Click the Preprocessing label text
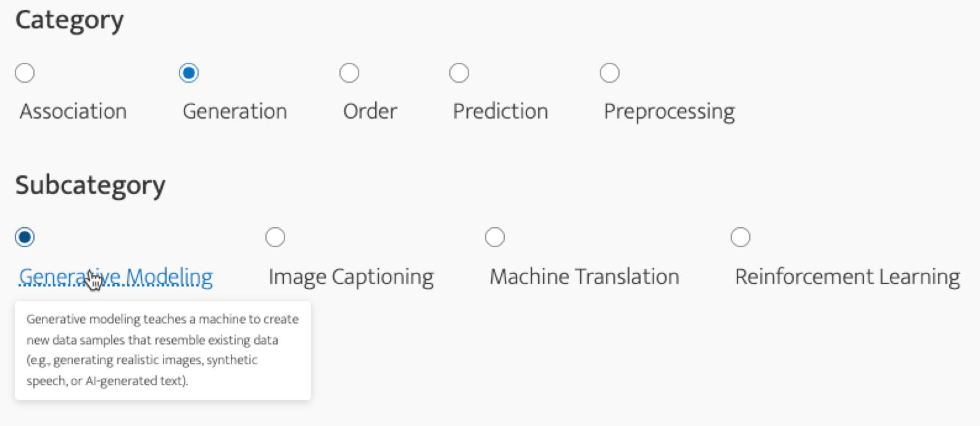The width and height of the screenshot is (980, 426). tap(669, 112)
